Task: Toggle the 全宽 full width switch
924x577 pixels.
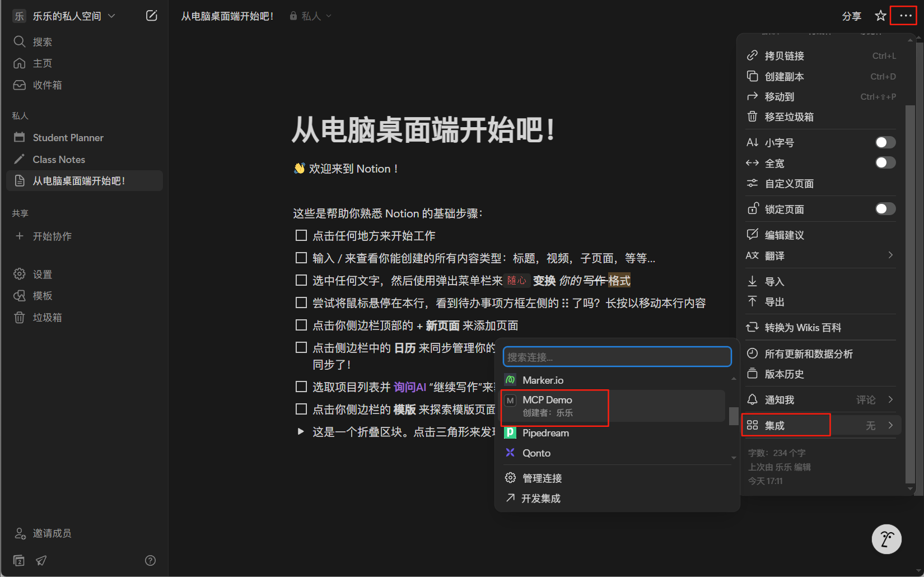Action: pyautogui.click(x=885, y=162)
